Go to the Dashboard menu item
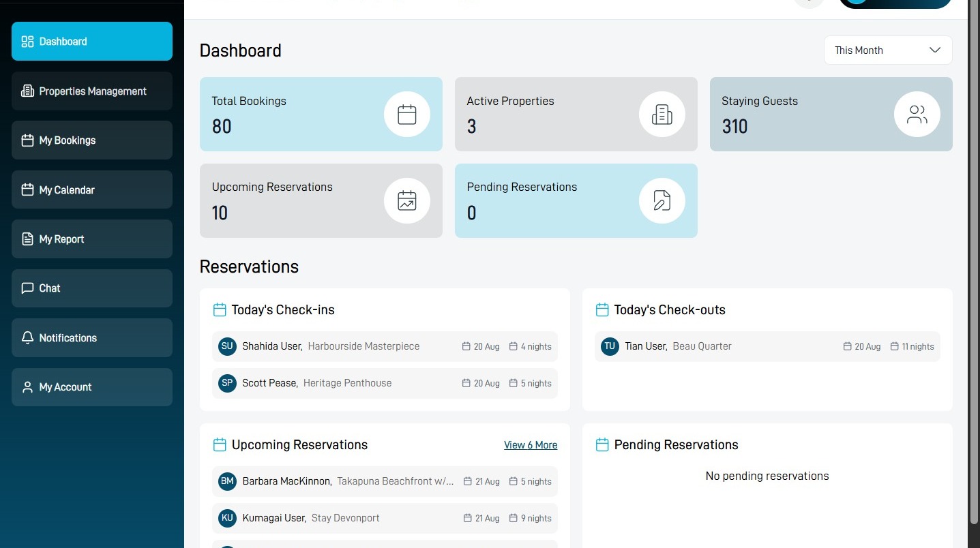 pyautogui.click(x=92, y=42)
